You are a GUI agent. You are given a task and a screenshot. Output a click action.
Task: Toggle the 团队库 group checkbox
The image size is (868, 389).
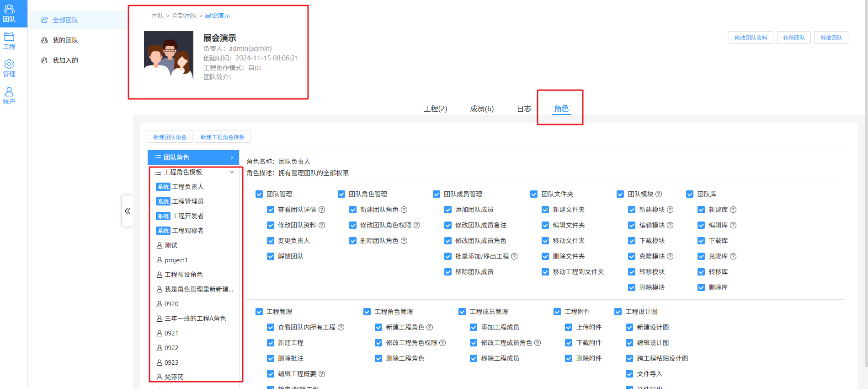click(x=690, y=194)
